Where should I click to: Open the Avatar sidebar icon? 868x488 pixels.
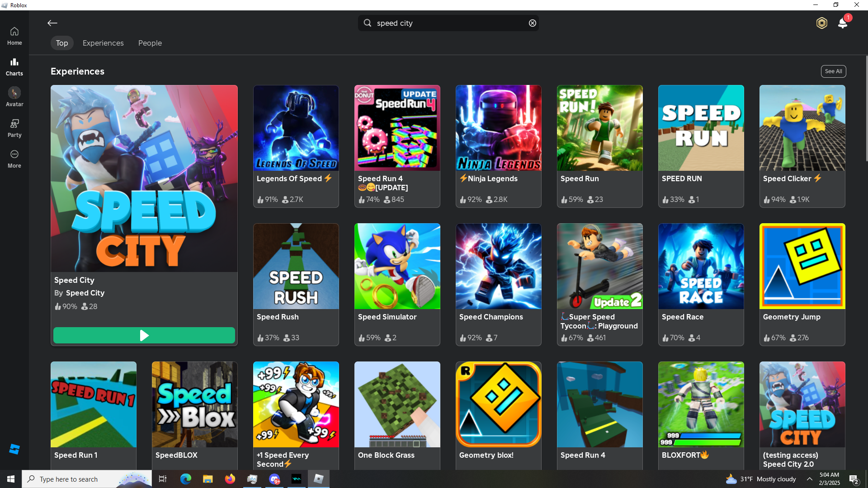(14, 97)
